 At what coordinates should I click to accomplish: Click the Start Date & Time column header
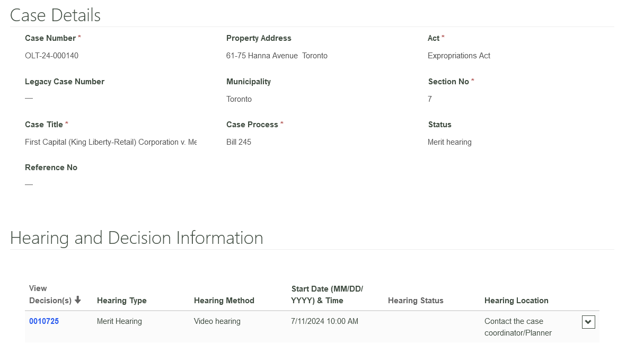327,295
